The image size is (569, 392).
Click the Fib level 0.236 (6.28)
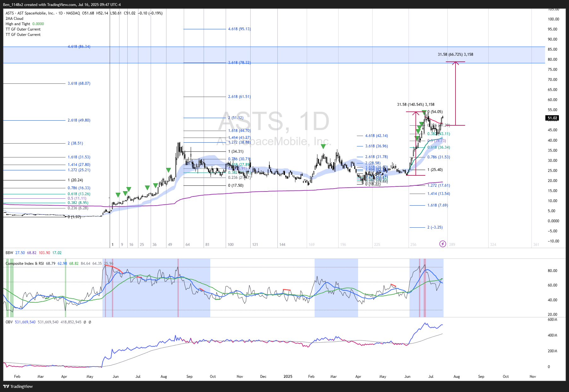pos(78,208)
